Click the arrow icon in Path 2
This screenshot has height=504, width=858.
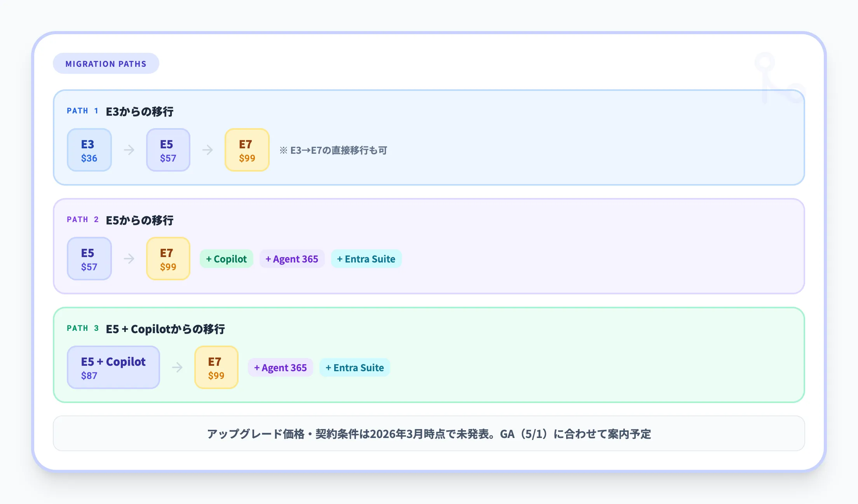click(x=129, y=259)
